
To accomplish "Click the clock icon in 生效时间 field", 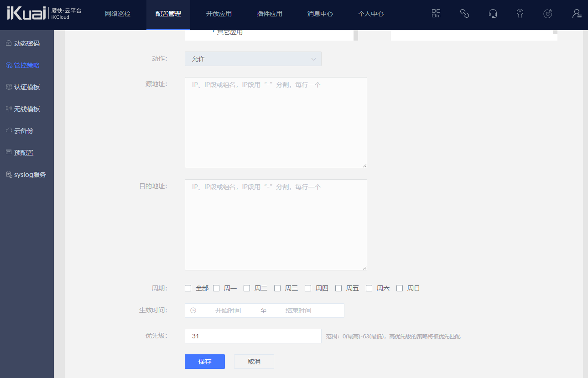I will [193, 311].
